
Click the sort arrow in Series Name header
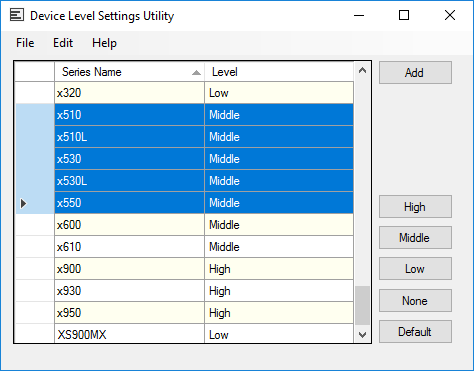pos(196,73)
